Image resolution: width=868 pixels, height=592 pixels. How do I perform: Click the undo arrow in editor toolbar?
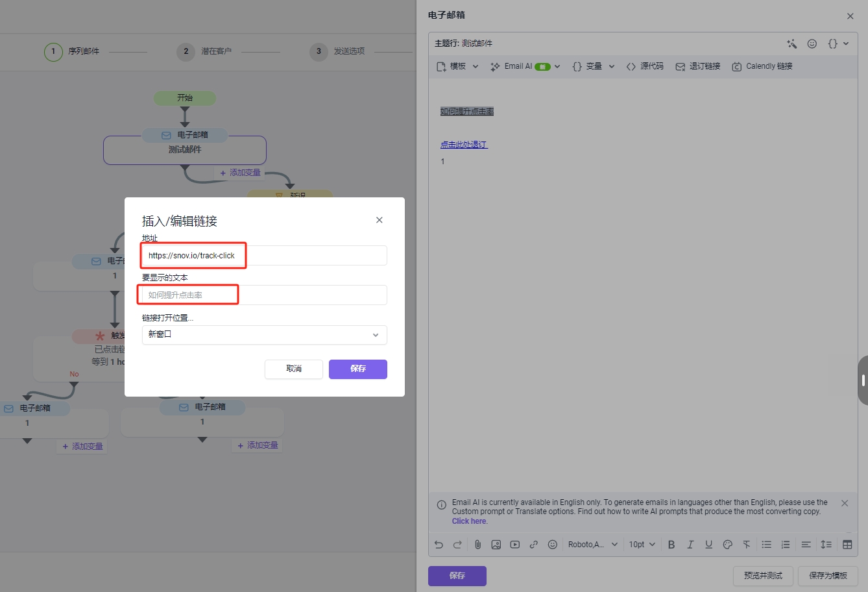[439, 545]
